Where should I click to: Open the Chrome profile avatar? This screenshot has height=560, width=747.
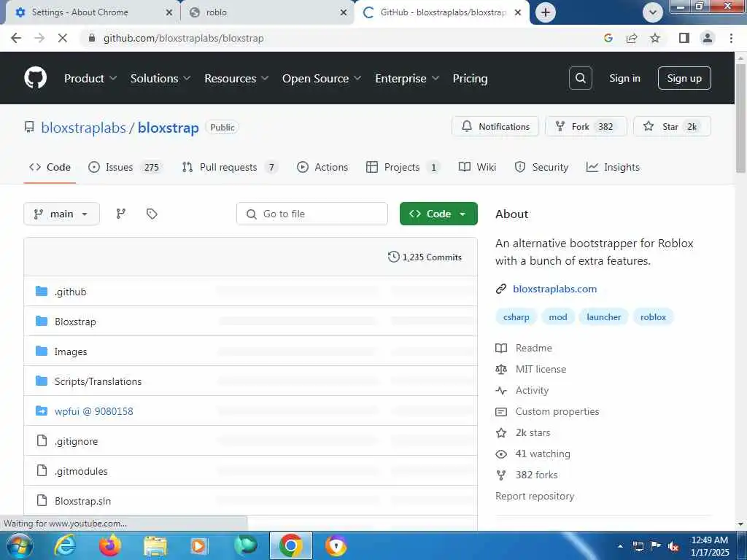[708, 38]
